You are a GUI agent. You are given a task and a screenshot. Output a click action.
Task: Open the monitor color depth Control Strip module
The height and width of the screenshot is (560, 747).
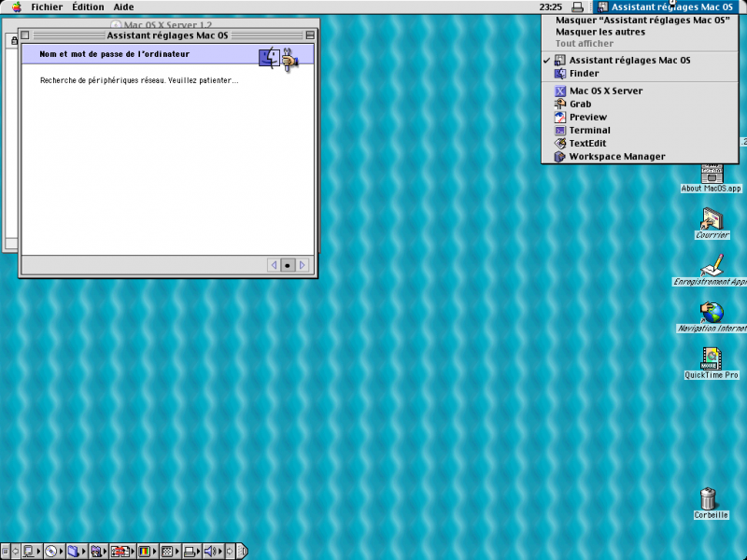click(x=148, y=552)
